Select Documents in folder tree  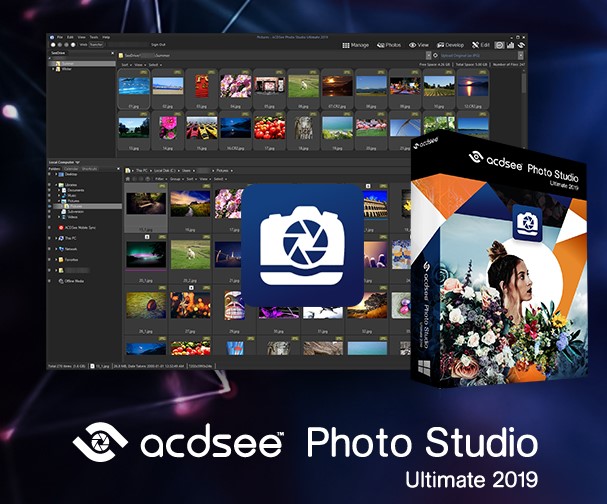click(x=75, y=190)
